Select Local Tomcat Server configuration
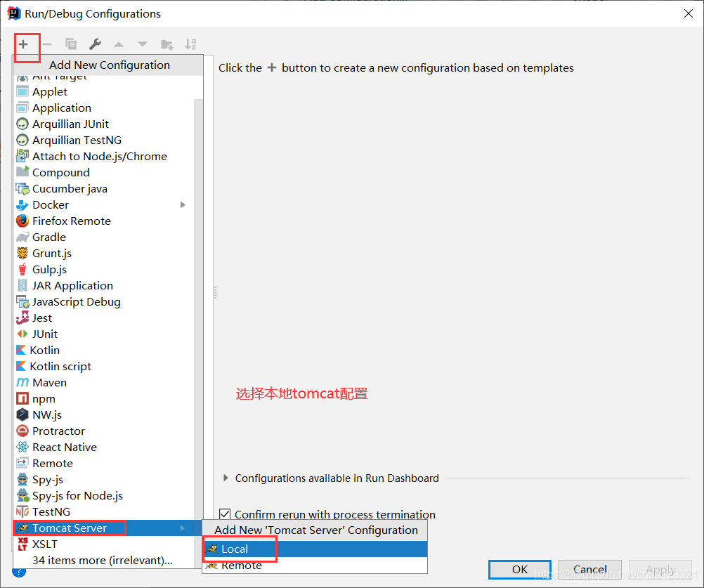704x588 pixels. [x=315, y=549]
